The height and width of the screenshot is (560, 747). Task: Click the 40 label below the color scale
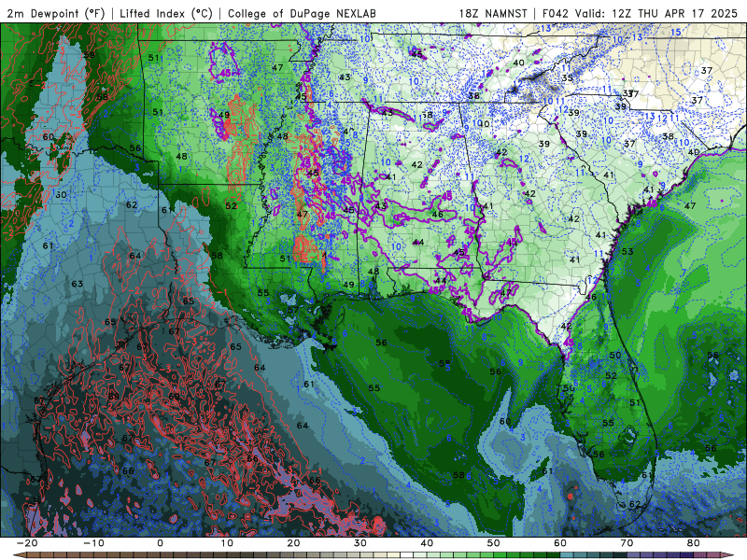click(x=427, y=543)
